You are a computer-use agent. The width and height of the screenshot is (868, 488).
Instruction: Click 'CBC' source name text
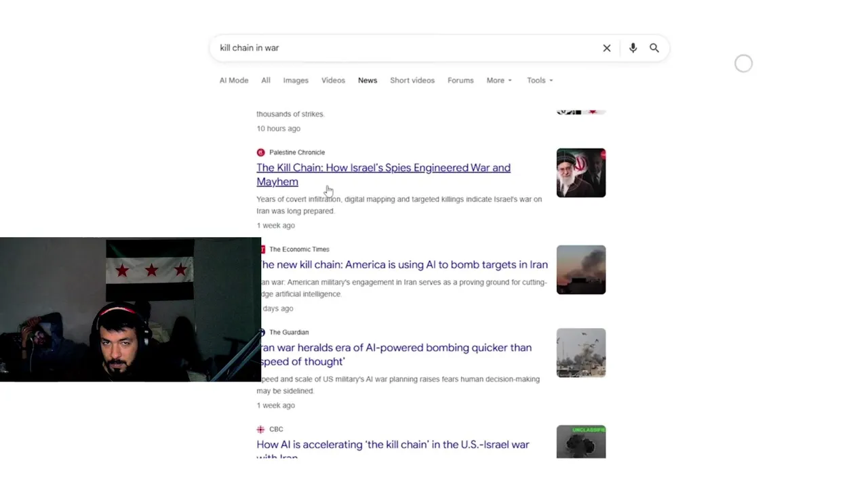click(x=276, y=429)
